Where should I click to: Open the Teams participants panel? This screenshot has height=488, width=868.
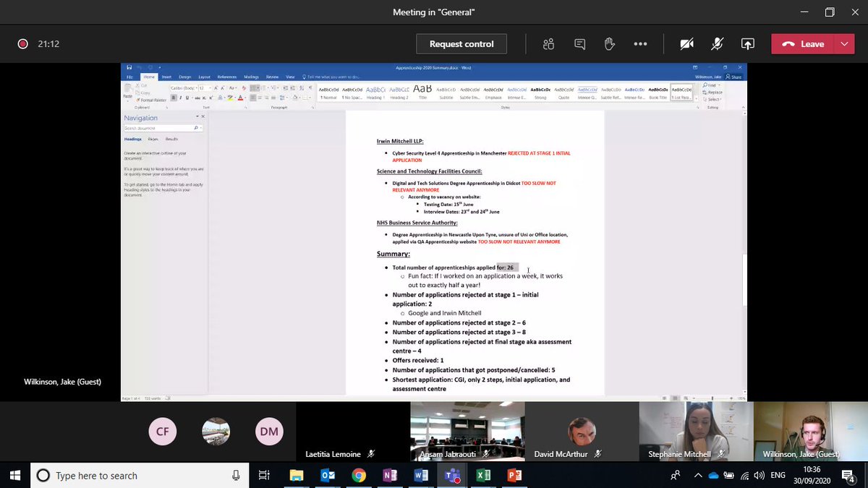[x=548, y=44]
